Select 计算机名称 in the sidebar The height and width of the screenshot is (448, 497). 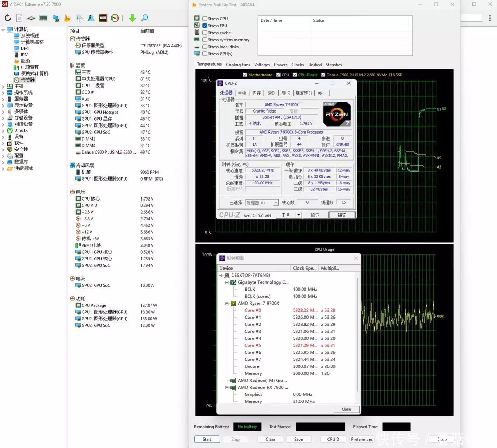(32, 42)
